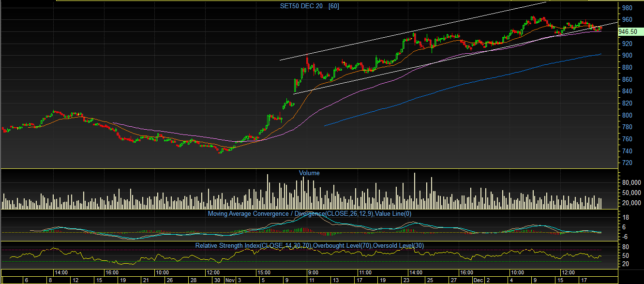Click the 920 price axis label
The image size is (644, 284).
tap(627, 44)
